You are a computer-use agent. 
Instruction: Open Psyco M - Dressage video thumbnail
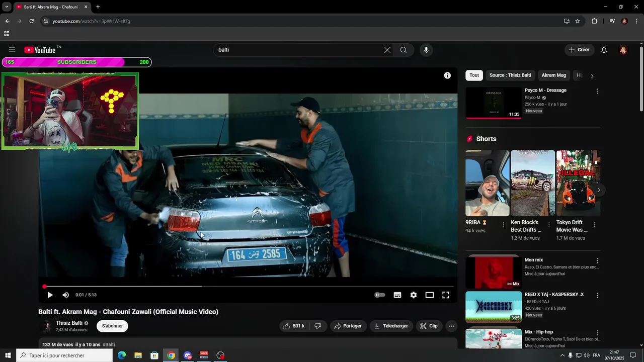tap(494, 103)
